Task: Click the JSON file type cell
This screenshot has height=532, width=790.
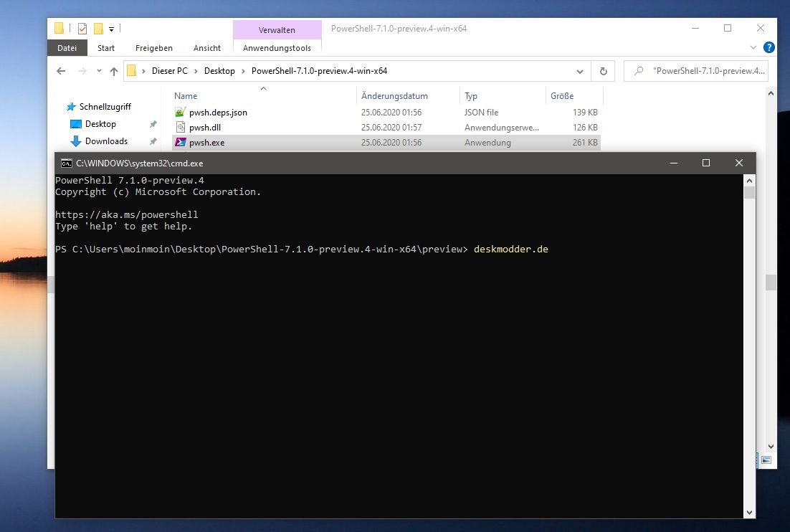Action: tap(481, 113)
